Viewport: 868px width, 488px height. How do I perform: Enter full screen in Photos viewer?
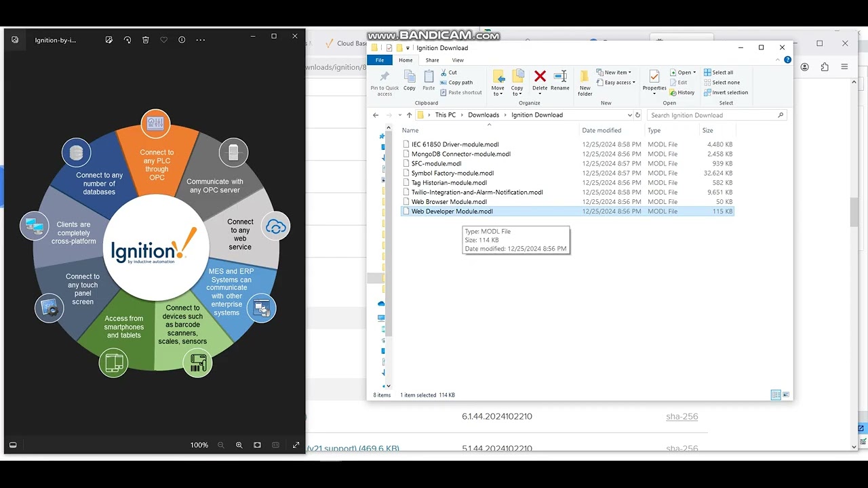click(x=296, y=445)
